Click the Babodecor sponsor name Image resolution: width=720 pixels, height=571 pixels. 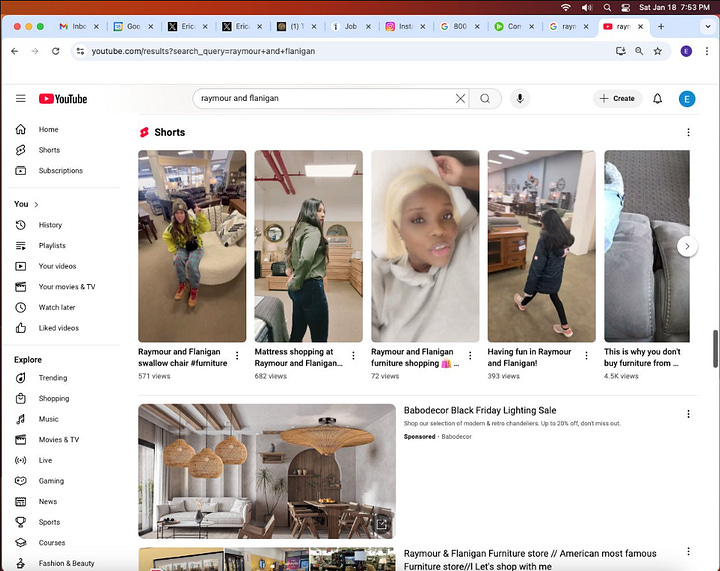point(456,437)
